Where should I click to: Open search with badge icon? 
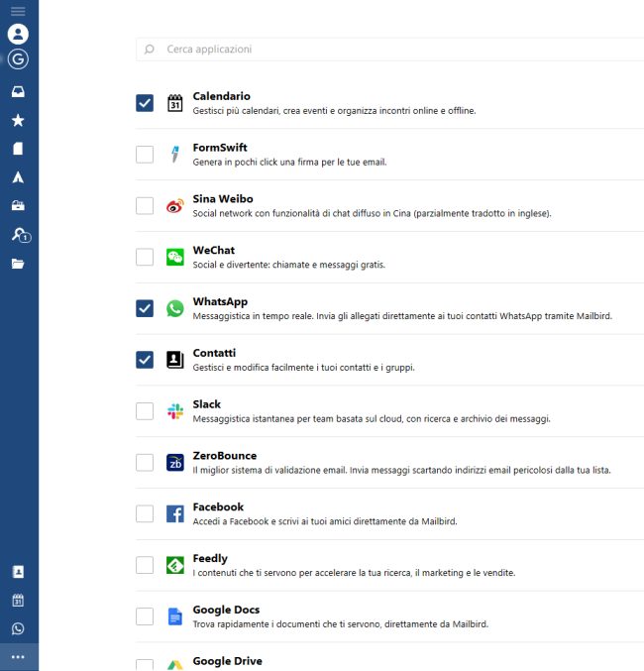pos(21,235)
